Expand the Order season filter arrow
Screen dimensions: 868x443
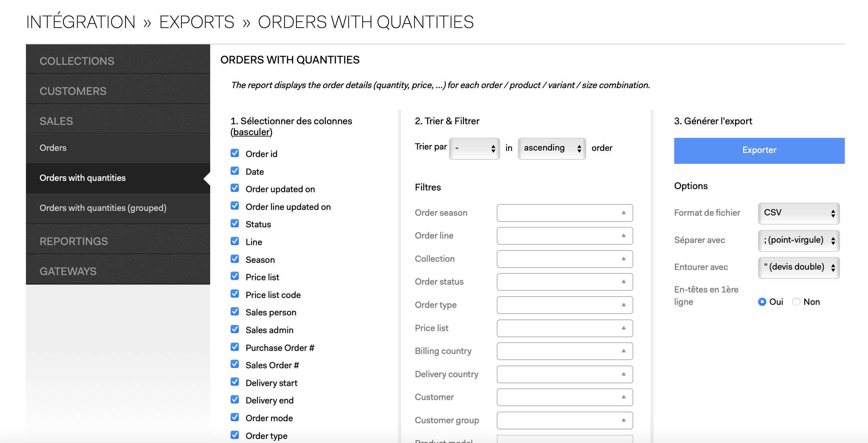point(623,213)
